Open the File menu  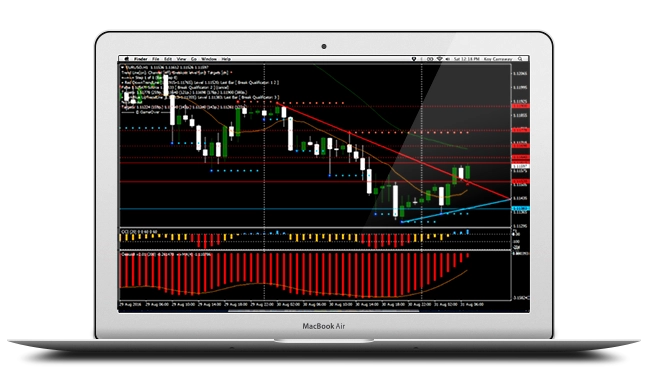coord(155,59)
